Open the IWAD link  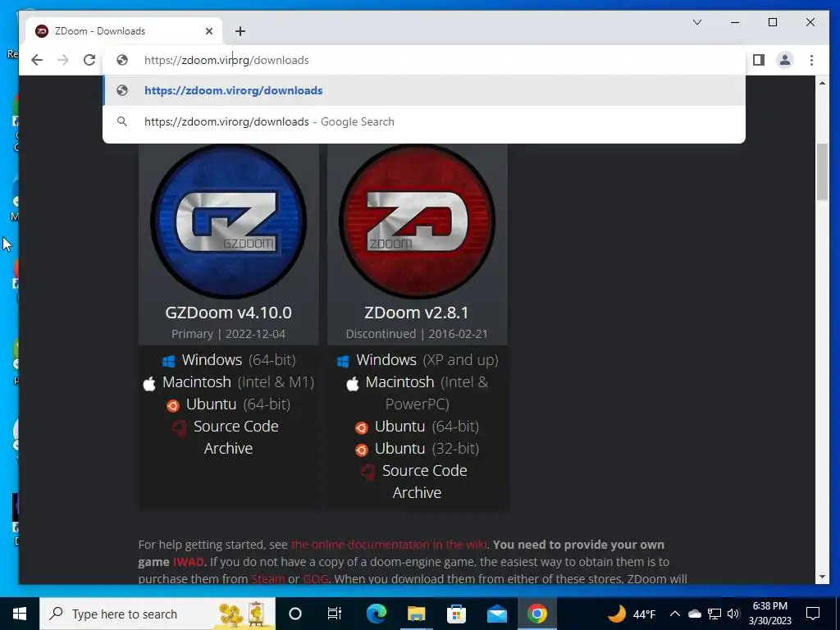(189, 562)
